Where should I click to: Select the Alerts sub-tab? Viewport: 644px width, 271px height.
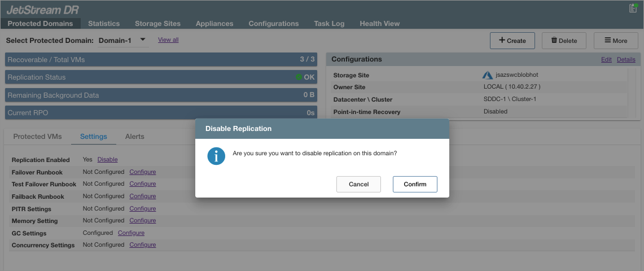(134, 137)
